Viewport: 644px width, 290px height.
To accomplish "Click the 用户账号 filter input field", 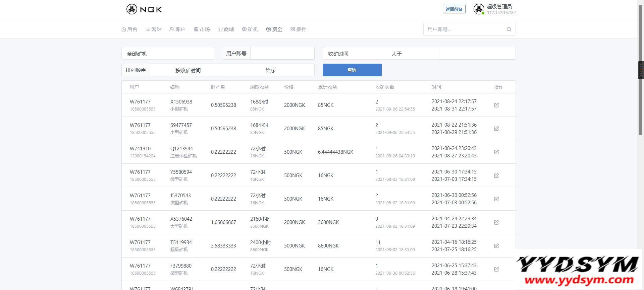I will coord(282,54).
